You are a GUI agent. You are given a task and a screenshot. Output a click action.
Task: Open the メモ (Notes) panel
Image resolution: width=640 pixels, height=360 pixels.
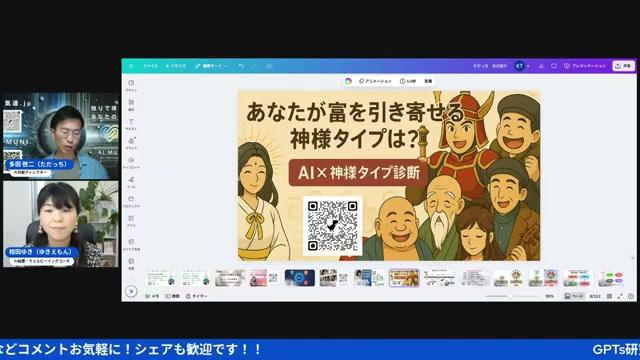(152, 296)
